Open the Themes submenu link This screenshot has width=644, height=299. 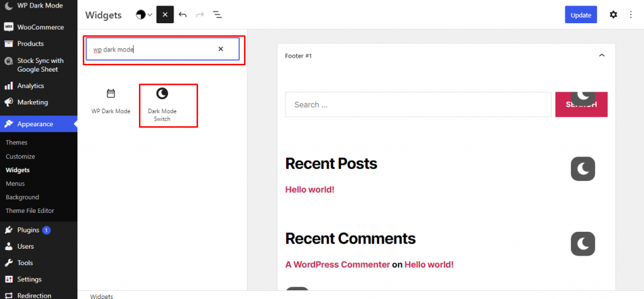[16, 143]
